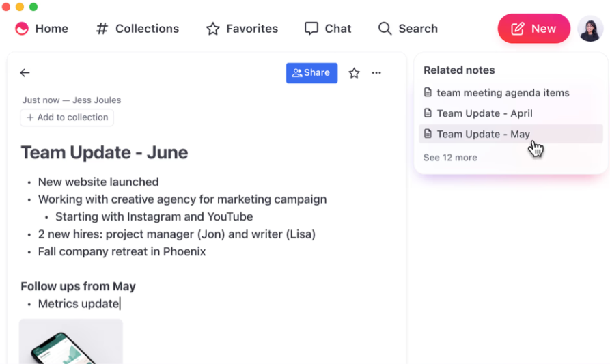610x364 pixels.
Task: Click the bullet about creative agency marketing campaign
Action: point(182,199)
